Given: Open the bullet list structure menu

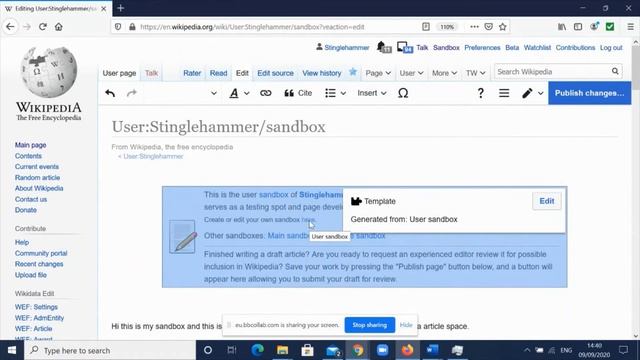Looking at the screenshot, I should pyautogui.click(x=335, y=93).
